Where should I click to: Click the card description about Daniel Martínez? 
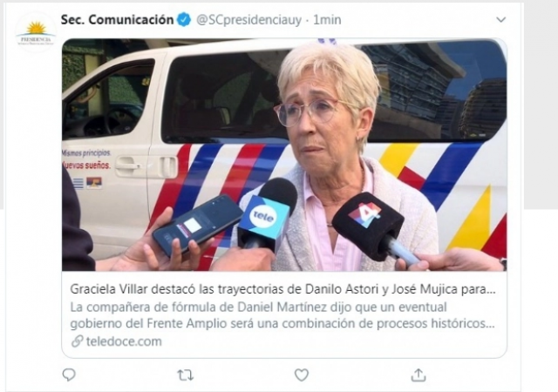coord(282,315)
